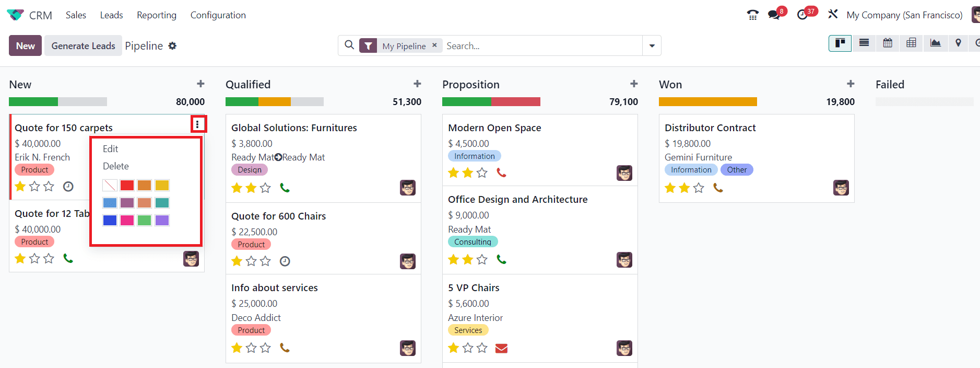Pick the yellow color swatch

point(162,185)
